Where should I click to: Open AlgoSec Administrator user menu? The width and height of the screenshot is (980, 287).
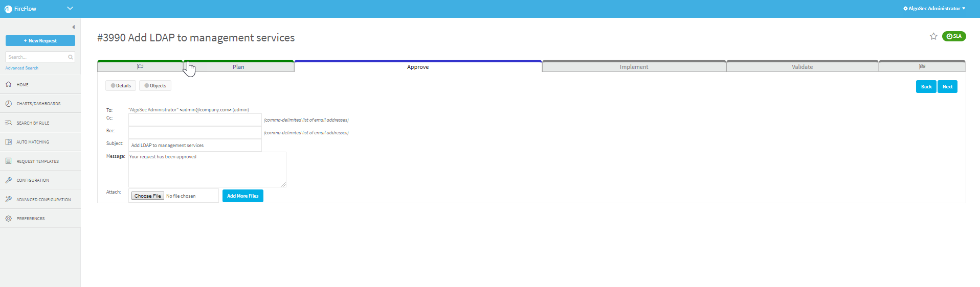click(x=934, y=9)
